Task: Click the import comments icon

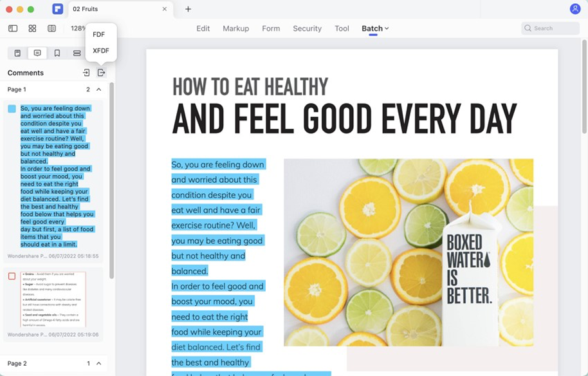Action: (86, 73)
